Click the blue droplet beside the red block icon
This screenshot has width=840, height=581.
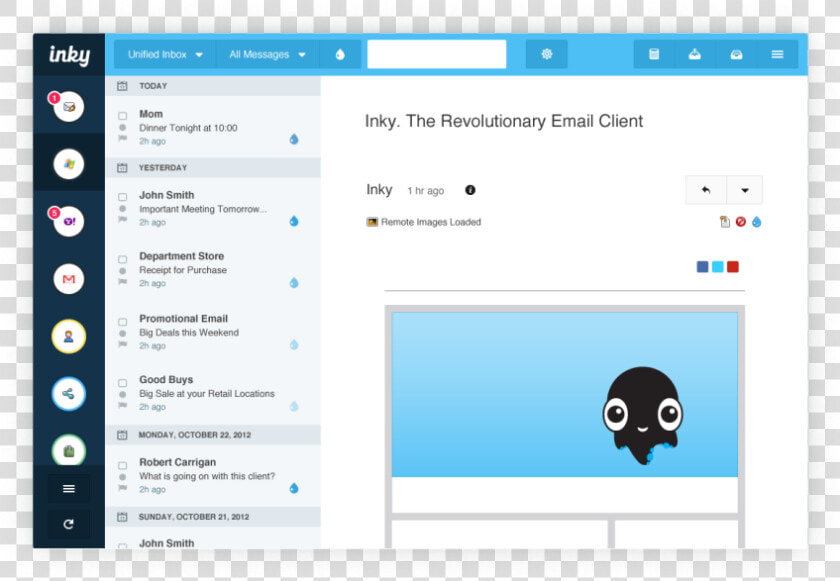click(x=756, y=222)
